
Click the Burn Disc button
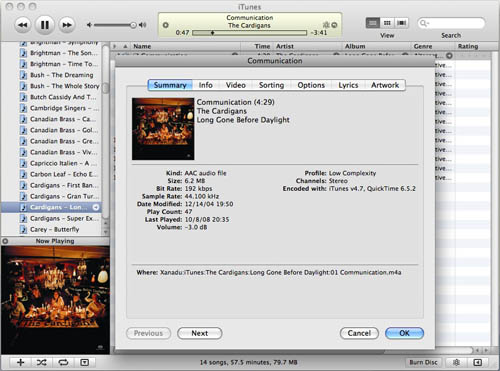pos(423,362)
